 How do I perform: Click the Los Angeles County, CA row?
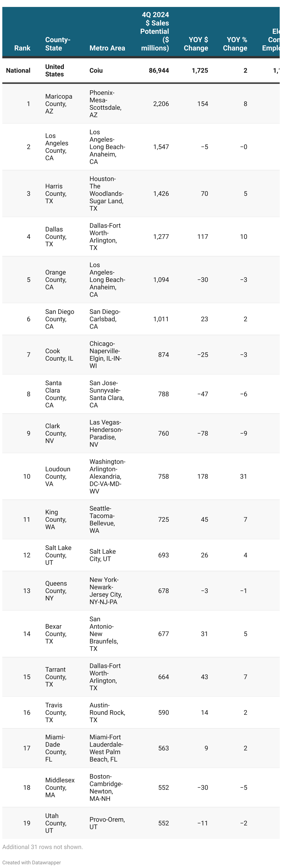pos(141,147)
